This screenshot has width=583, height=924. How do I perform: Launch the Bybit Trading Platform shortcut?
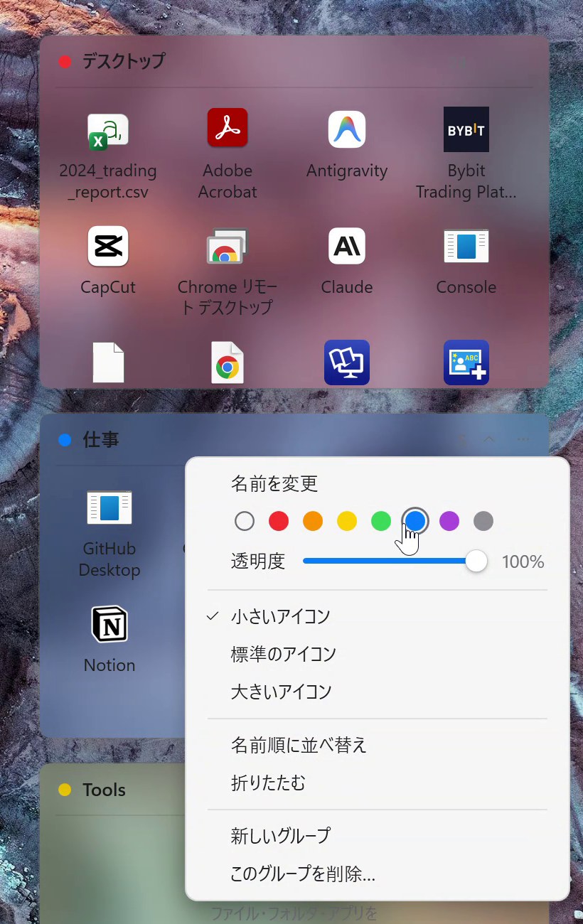466,129
